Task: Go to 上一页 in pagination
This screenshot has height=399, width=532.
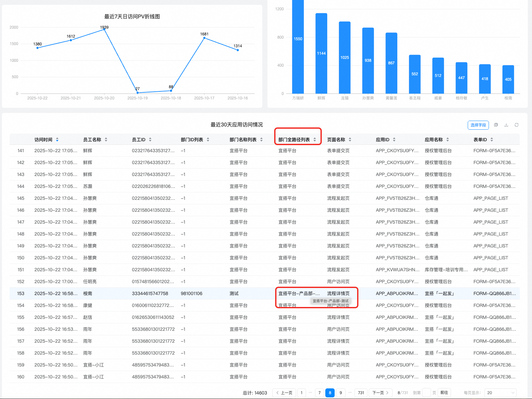Action: 284,393
